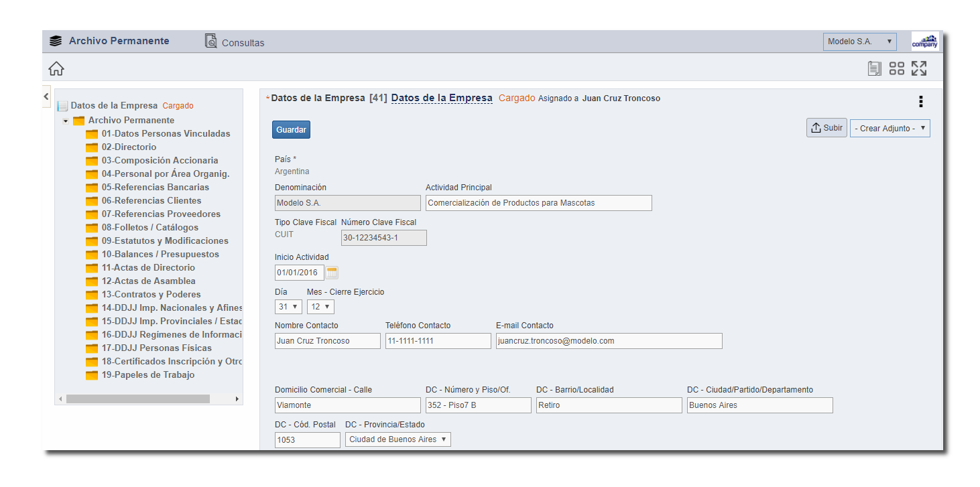Click the Subir upload button
The image size is (980, 487).
(826, 128)
